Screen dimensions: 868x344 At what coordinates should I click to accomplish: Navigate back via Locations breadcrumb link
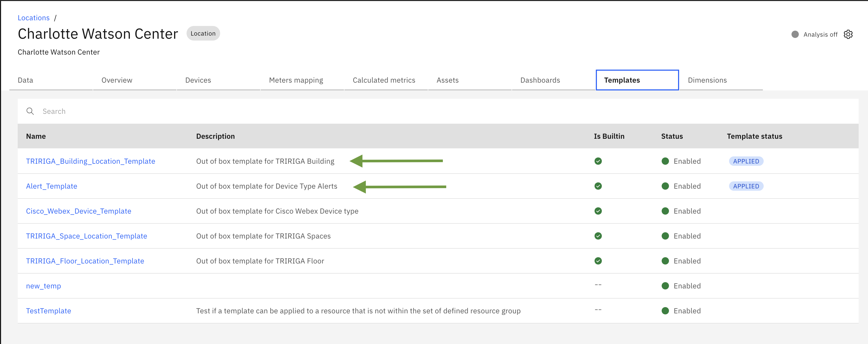(34, 18)
